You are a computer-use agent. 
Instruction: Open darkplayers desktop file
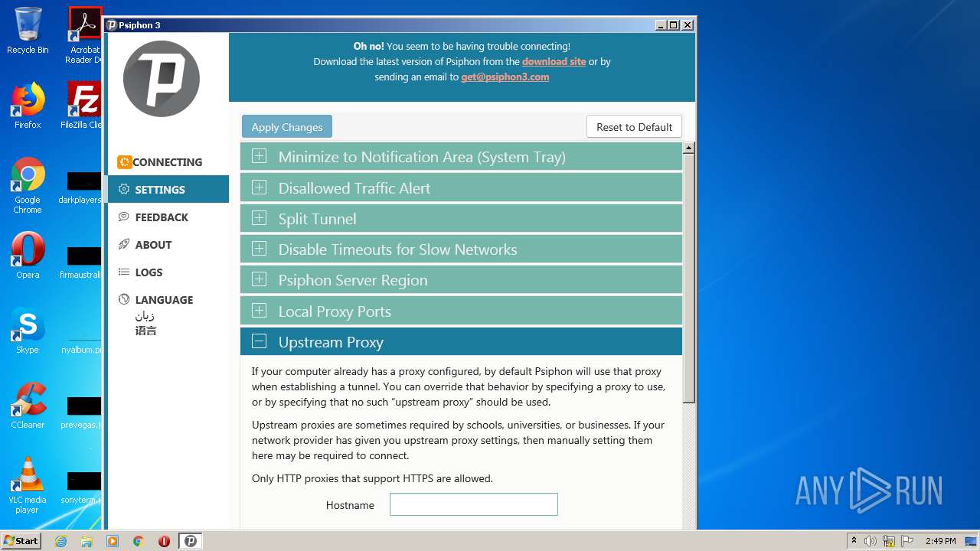coord(81,188)
